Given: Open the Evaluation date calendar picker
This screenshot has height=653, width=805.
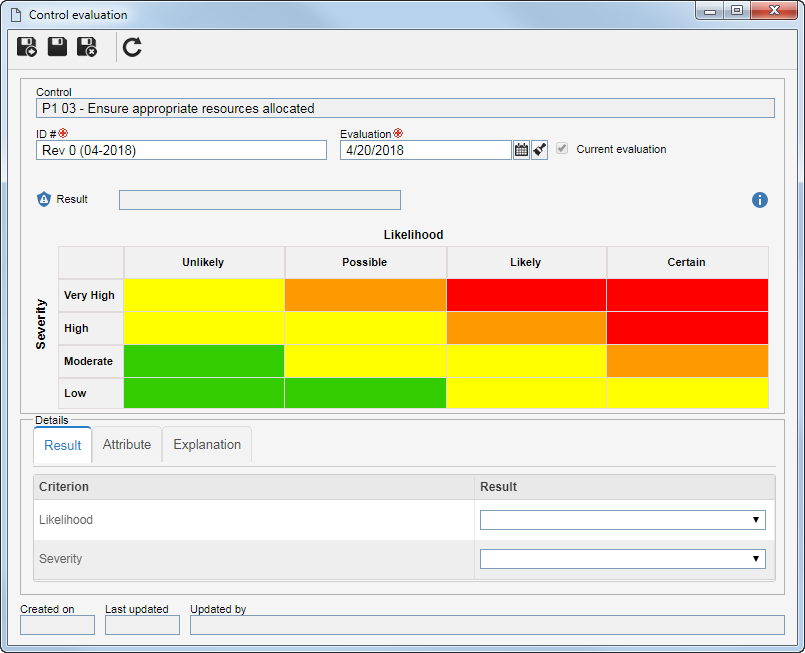Looking at the screenshot, I should (x=521, y=150).
